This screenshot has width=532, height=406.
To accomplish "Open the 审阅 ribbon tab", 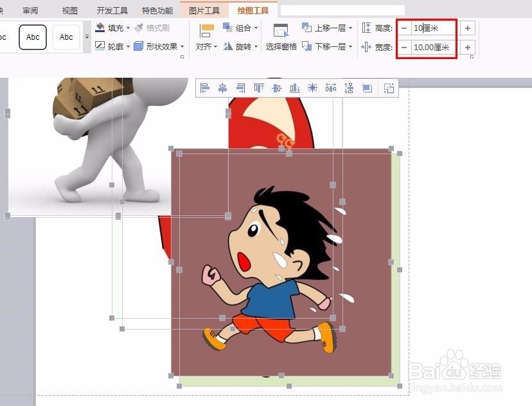I will [30, 10].
